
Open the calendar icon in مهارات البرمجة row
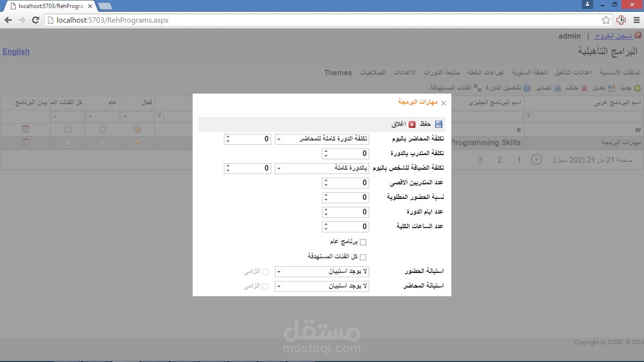[x=25, y=142]
